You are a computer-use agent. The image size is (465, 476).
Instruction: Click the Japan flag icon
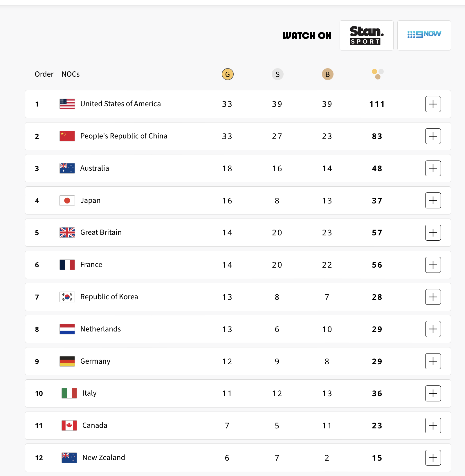coord(67,201)
